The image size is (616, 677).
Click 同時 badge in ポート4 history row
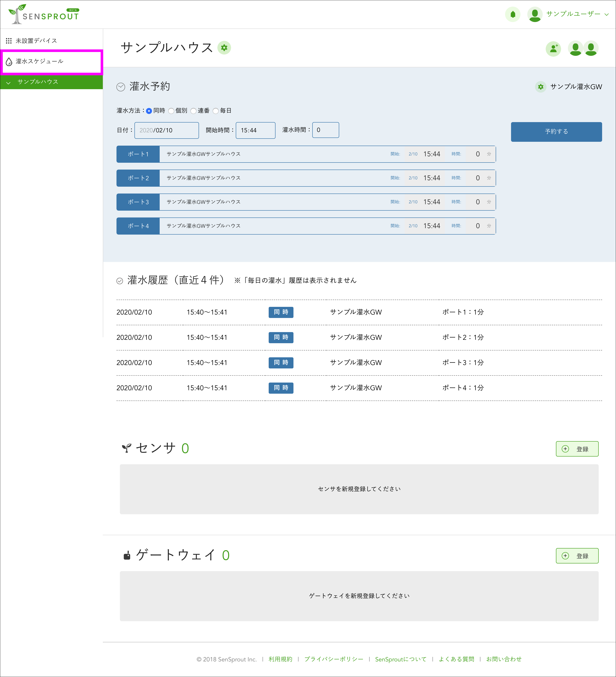click(281, 388)
